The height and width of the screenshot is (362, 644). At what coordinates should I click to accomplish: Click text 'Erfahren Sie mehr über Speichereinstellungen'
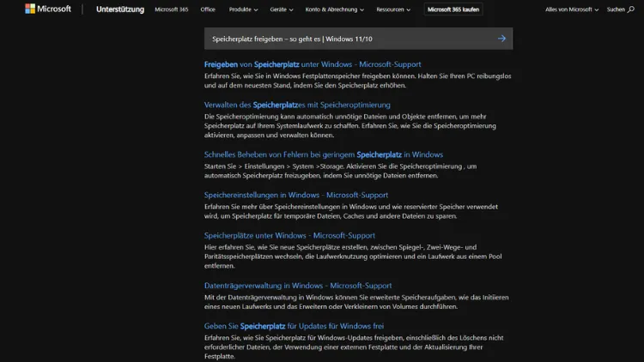click(x=271, y=207)
